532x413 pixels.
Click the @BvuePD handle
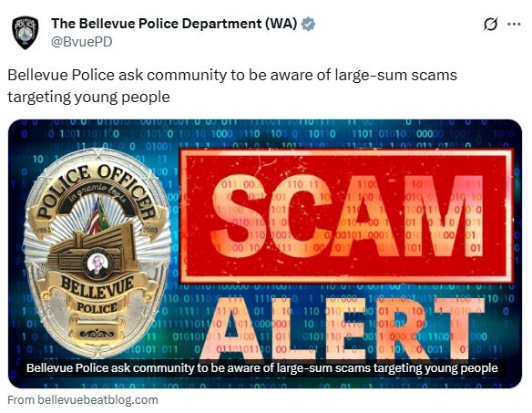click(x=81, y=42)
